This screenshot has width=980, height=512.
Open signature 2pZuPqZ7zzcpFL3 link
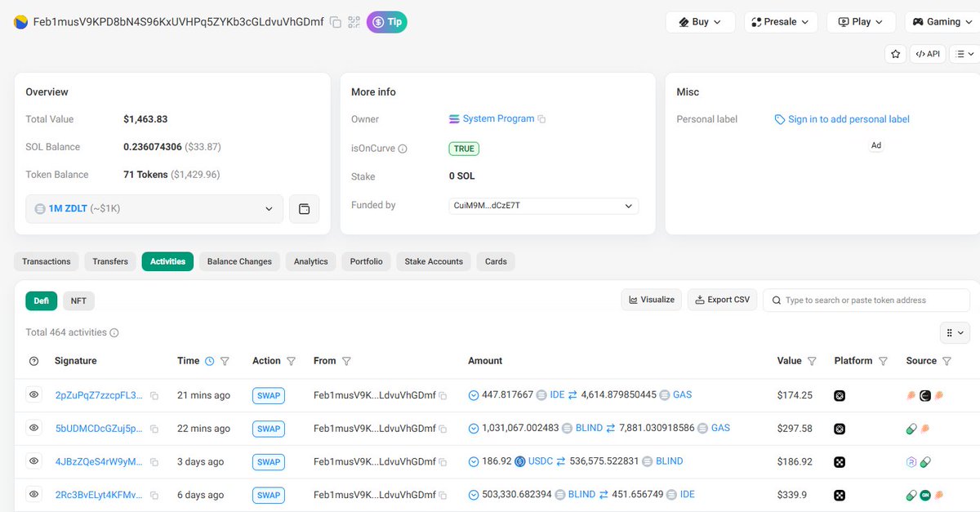click(99, 395)
